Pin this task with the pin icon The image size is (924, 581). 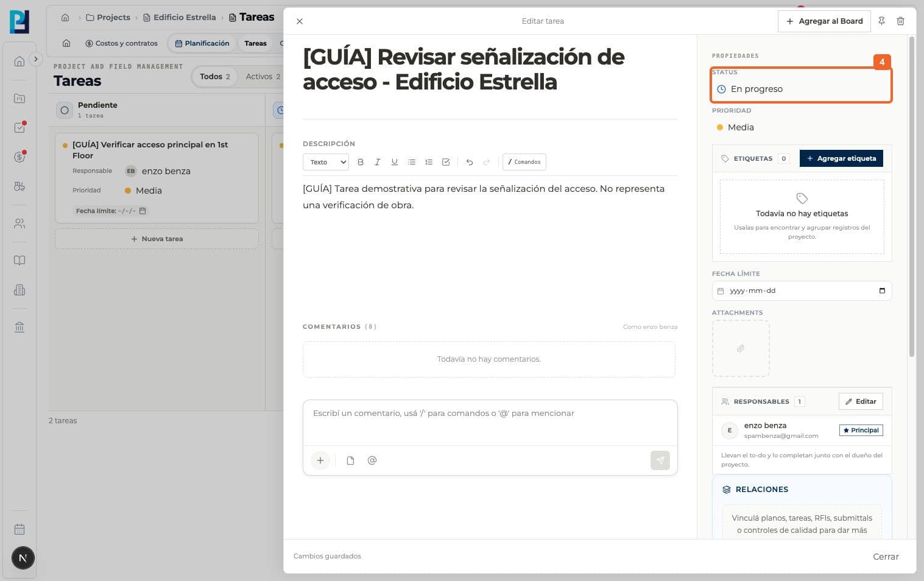(x=881, y=21)
